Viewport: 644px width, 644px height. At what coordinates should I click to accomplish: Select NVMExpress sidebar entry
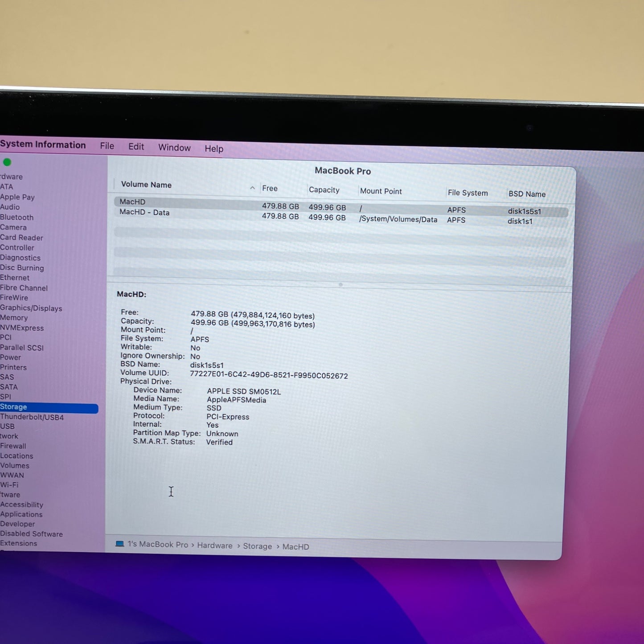tap(22, 328)
